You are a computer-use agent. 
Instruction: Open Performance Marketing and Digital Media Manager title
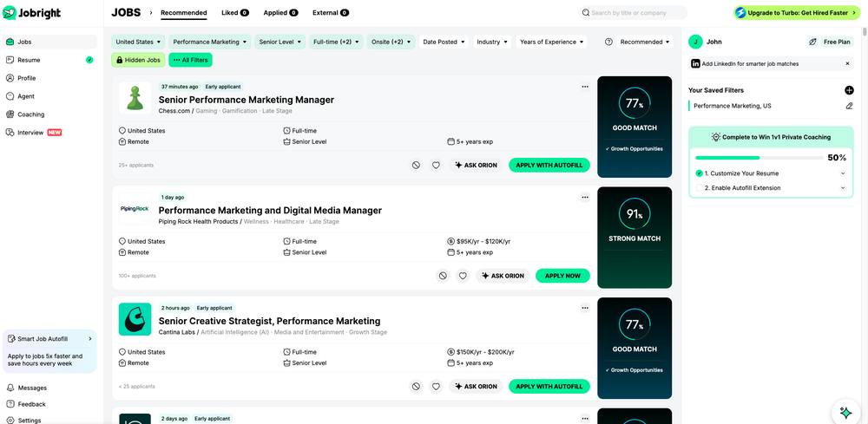270,211
